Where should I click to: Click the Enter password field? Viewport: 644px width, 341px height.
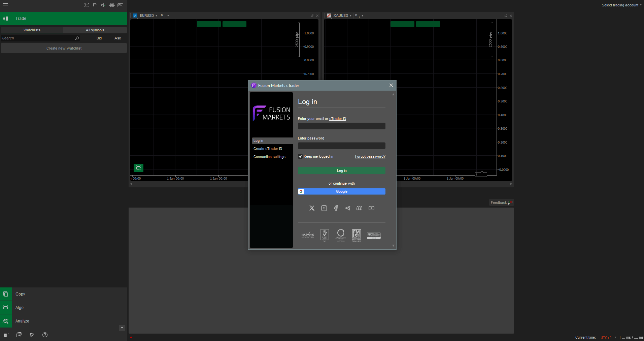coord(341,146)
